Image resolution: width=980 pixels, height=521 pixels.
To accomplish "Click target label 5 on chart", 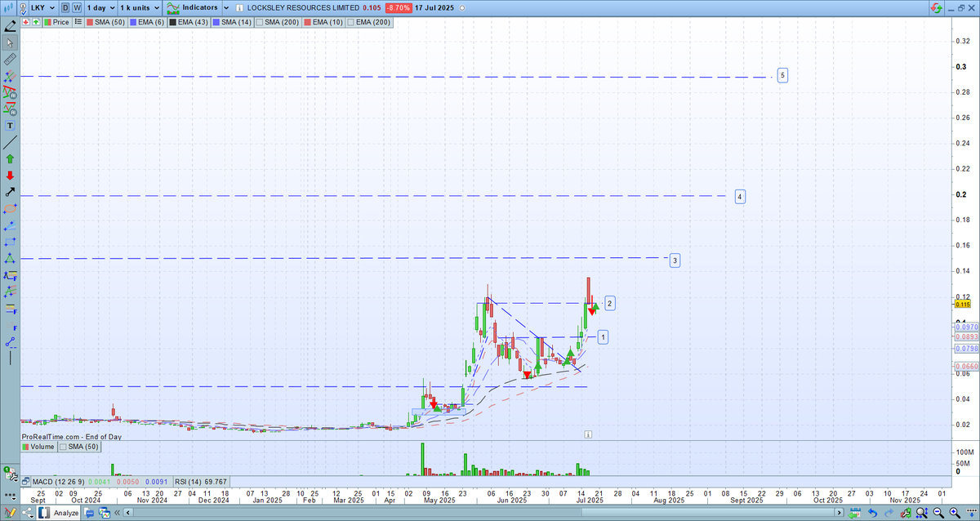I will [782, 75].
